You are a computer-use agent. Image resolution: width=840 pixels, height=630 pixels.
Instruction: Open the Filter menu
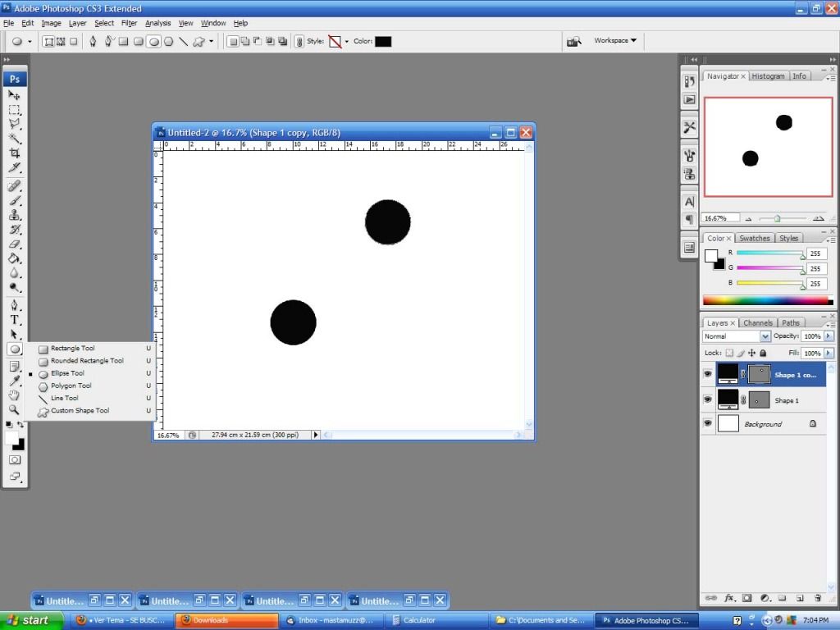point(129,23)
